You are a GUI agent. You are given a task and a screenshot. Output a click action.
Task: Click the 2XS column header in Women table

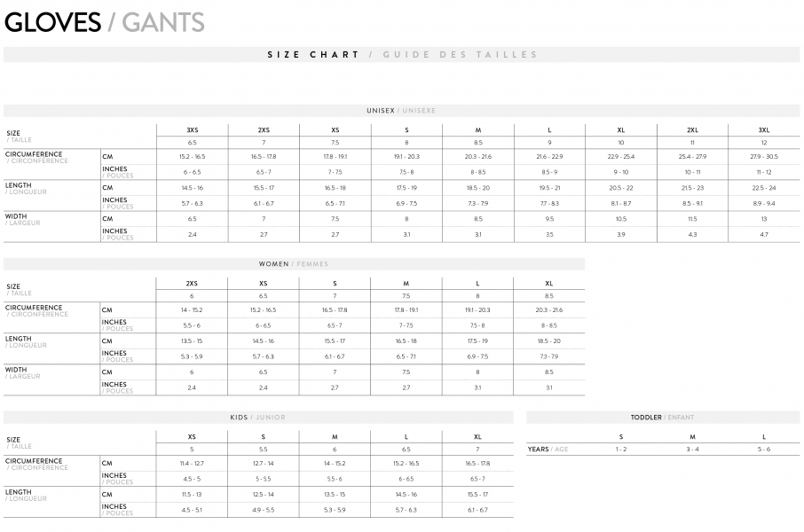pos(192,283)
